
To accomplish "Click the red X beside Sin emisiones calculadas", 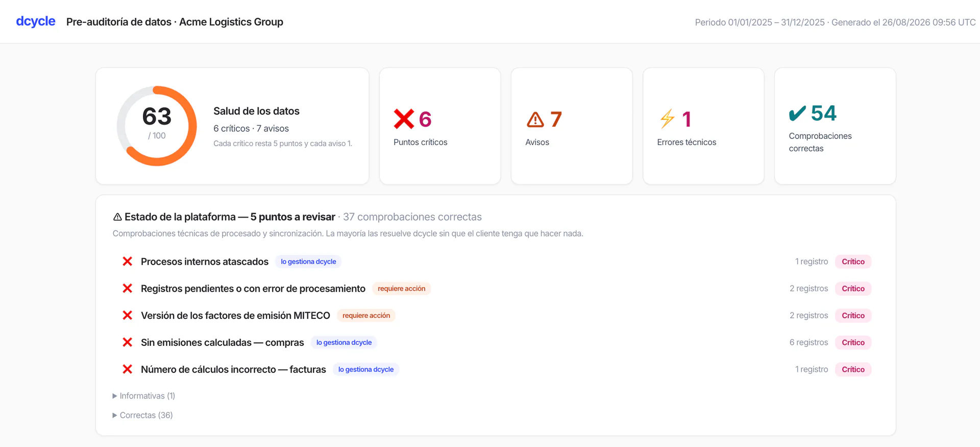I will (x=128, y=342).
